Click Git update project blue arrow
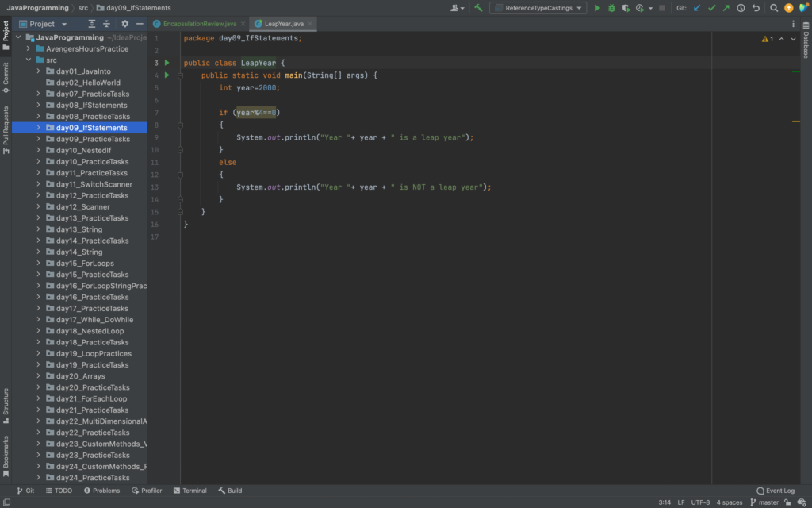 coord(697,8)
